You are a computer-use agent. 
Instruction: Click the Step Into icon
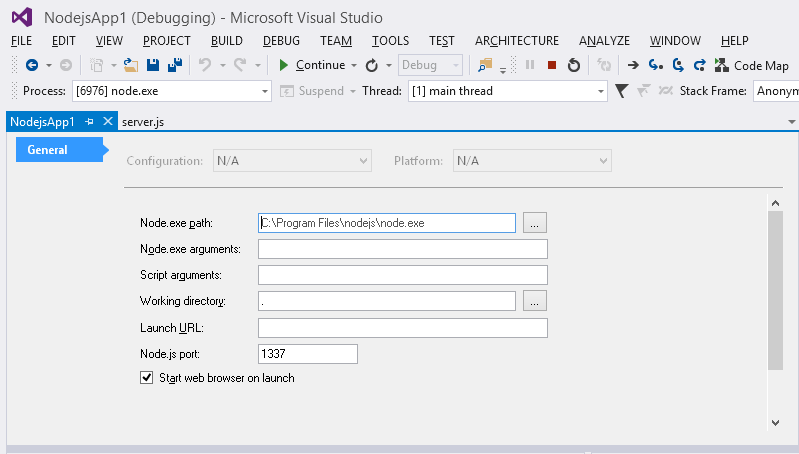(x=655, y=65)
